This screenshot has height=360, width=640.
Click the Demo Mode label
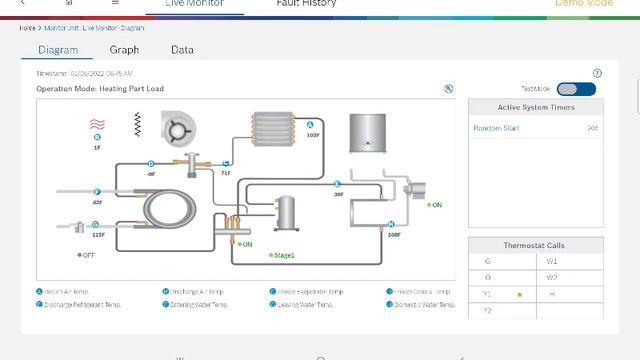click(x=584, y=4)
